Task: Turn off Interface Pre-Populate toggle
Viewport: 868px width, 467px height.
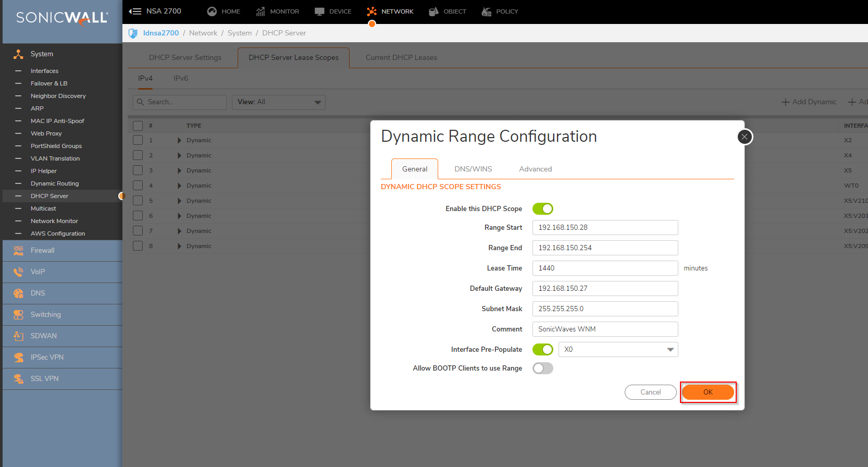Action: [x=542, y=350]
